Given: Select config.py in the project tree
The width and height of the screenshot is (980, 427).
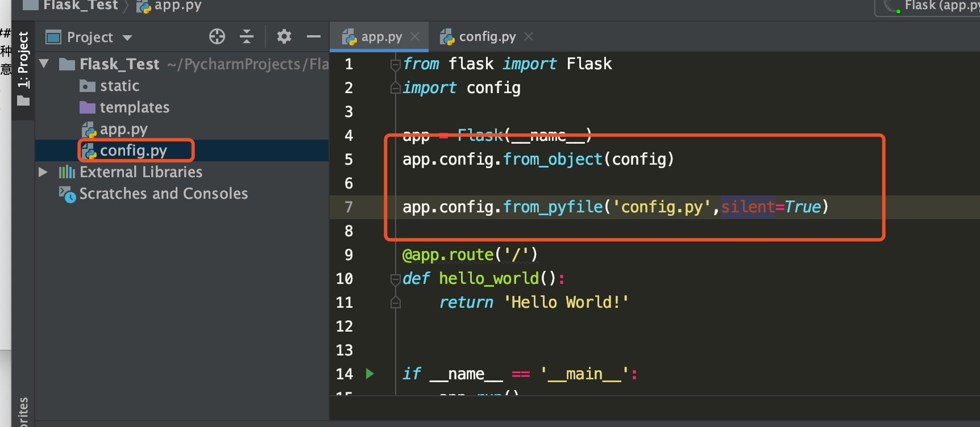Looking at the screenshot, I should (x=133, y=150).
